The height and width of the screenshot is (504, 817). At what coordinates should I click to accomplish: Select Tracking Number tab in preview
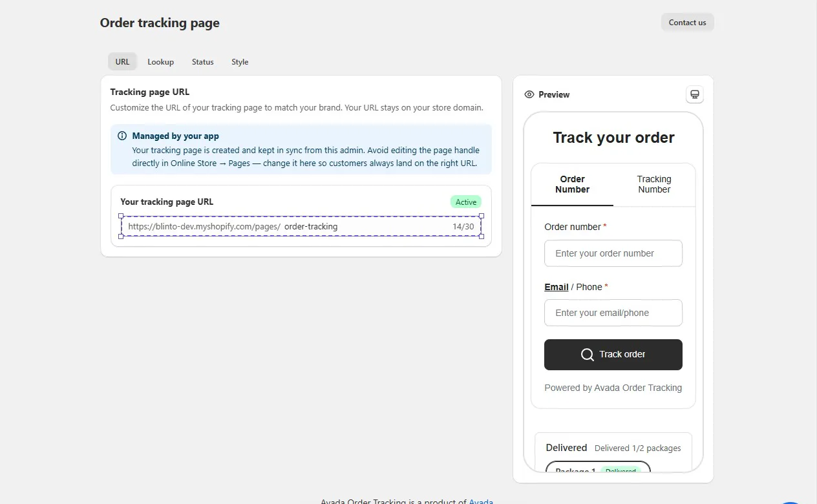coord(654,185)
